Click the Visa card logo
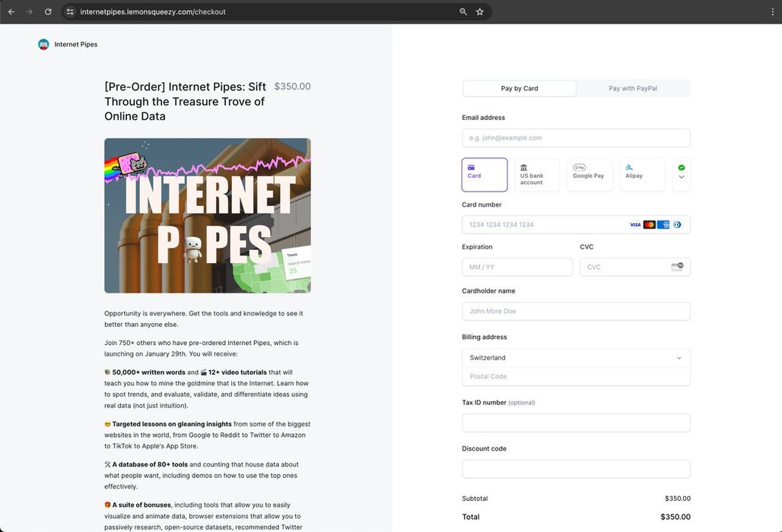 click(635, 225)
